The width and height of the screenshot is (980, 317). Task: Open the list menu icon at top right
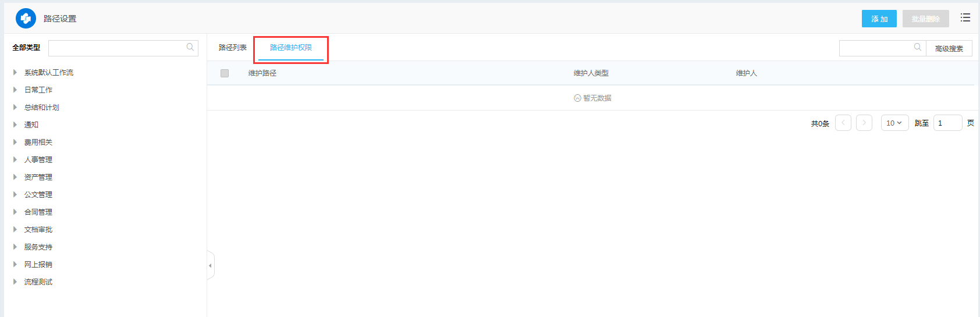tap(965, 18)
